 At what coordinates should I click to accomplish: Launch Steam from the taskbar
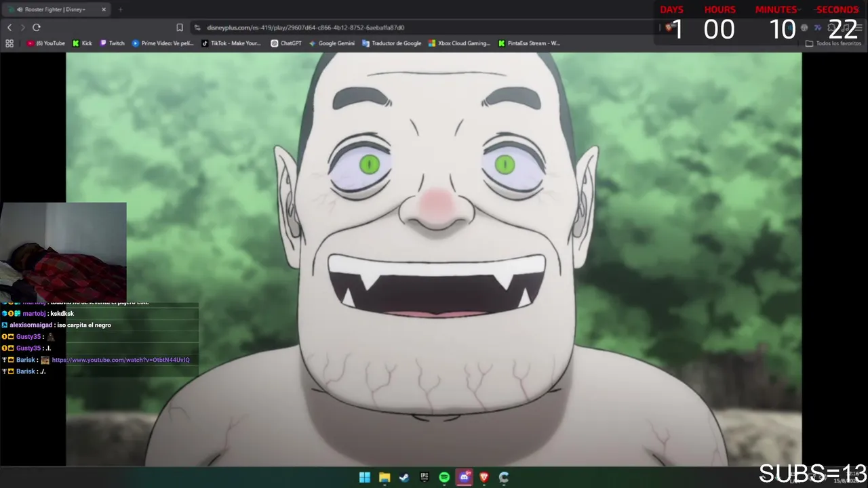point(404,477)
